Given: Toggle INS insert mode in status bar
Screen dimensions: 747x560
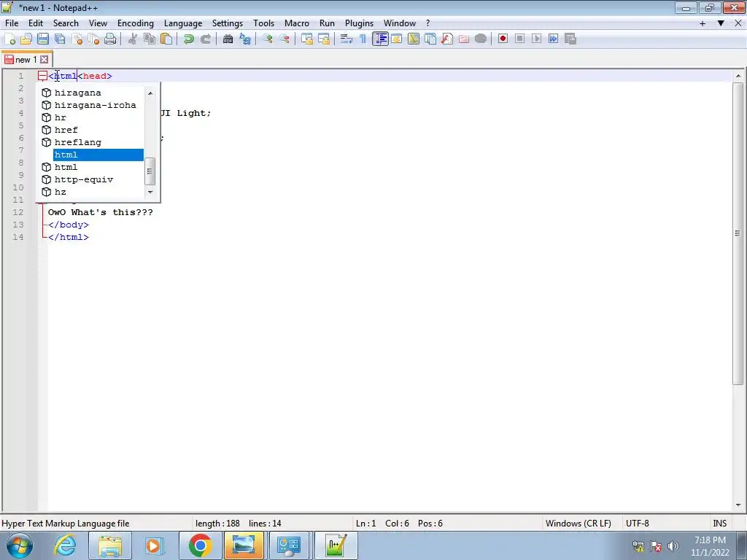Looking at the screenshot, I should (x=719, y=524).
